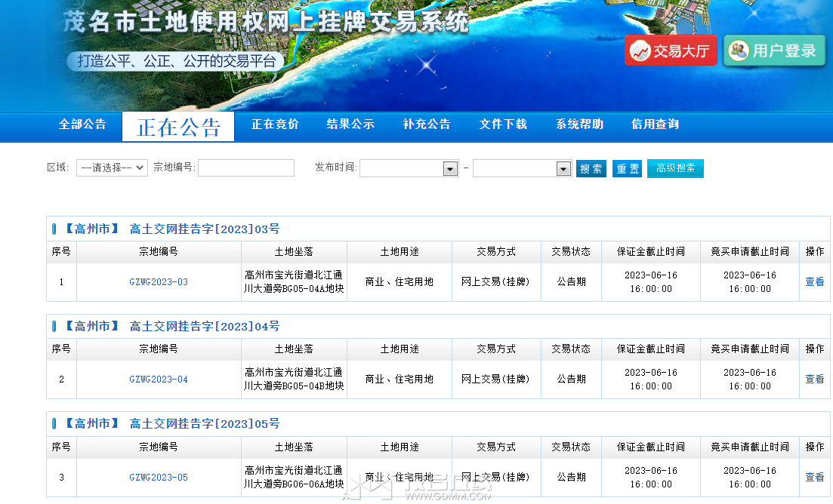Open parcel link GZWG2023-05
Viewport: 833px width, 504px height.
(159, 478)
